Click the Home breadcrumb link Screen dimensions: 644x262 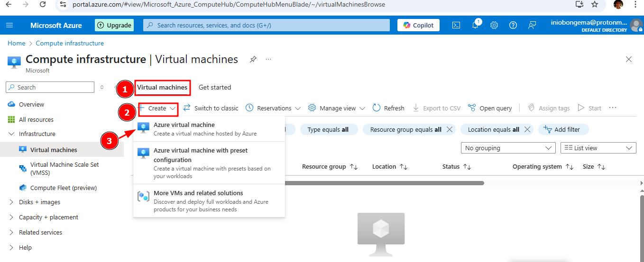point(17,43)
